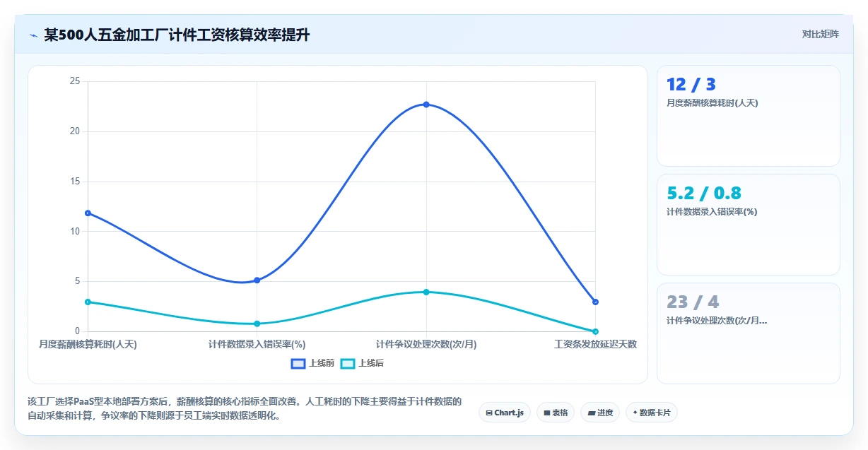Viewport: 868px width, 450px height.
Task: Select the 进度 tag button
Action: pos(600,413)
